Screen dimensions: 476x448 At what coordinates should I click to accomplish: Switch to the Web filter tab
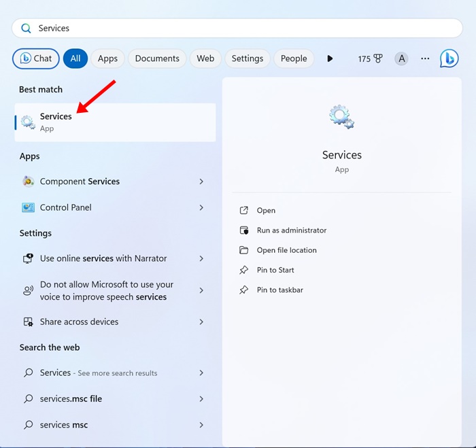[x=205, y=58]
